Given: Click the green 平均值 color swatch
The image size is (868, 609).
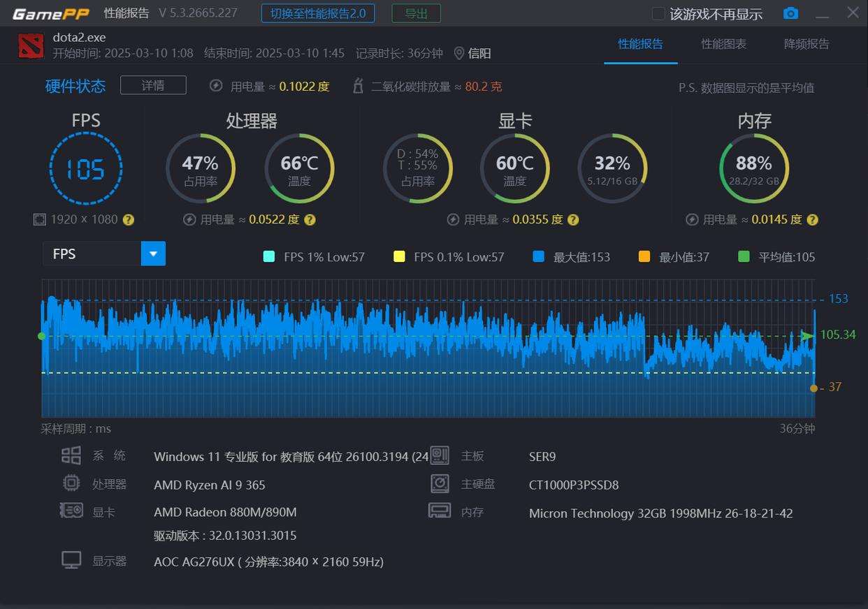Looking at the screenshot, I should tap(744, 256).
